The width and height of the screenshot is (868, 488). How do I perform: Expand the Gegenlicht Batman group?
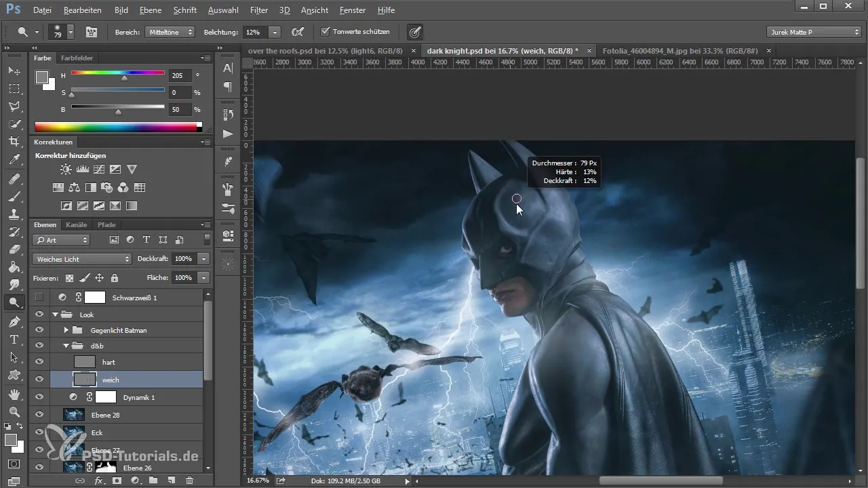click(66, 330)
